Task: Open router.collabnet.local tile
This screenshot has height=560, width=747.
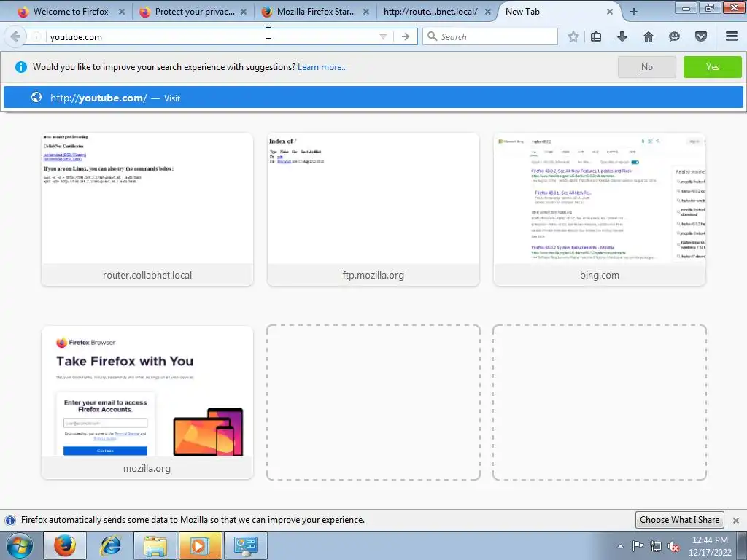Action: point(147,209)
